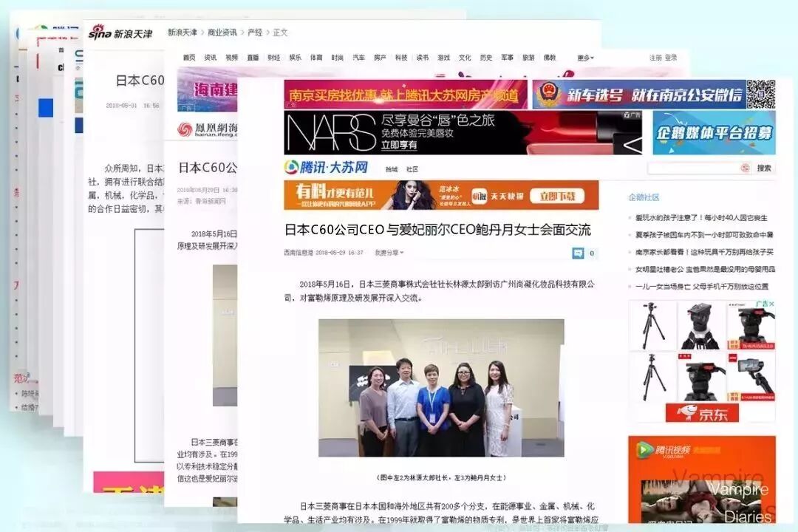The image size is (798, 532).
Task: Click the 南京买房找优惠 banner ad
Action: (x=406, y=94)
